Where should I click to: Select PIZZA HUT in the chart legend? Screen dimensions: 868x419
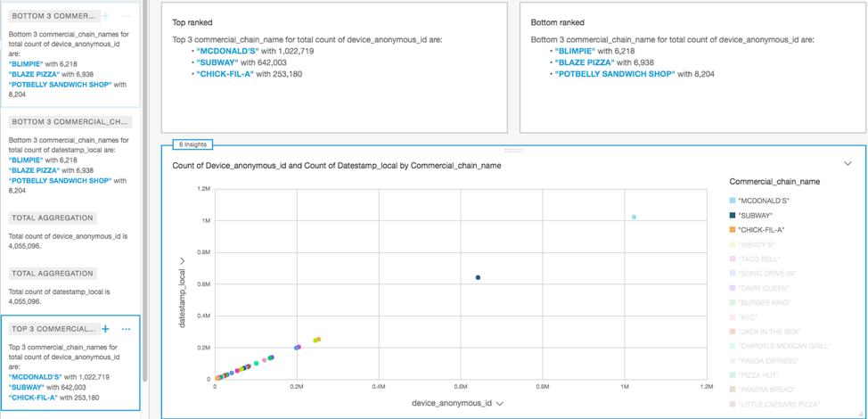(757, 375)
